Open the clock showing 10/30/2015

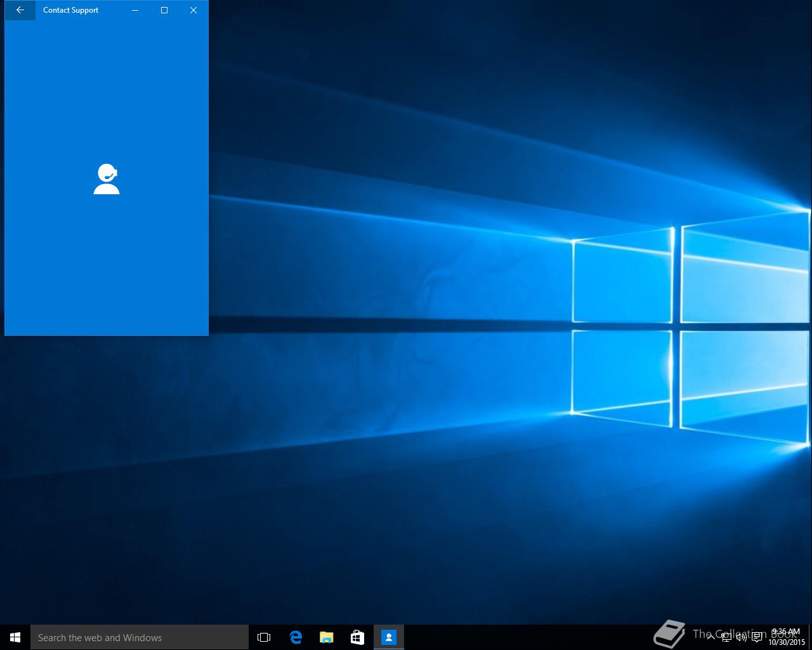(787, 637)
